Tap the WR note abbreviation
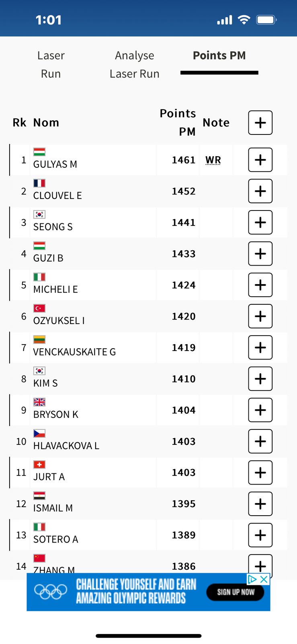 coord(213,160)
